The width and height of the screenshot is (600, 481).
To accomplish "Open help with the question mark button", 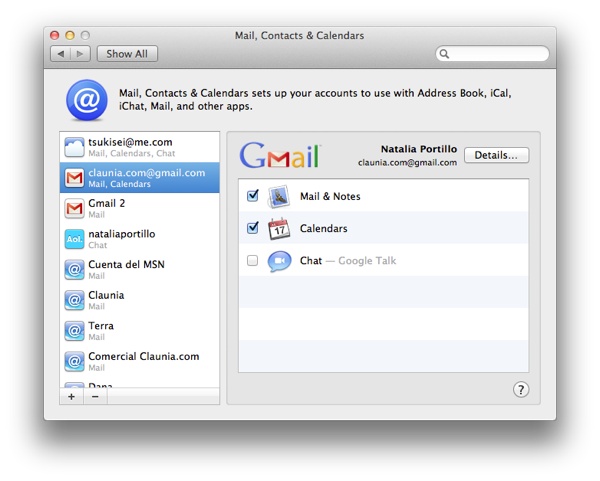I will [521, 390].
